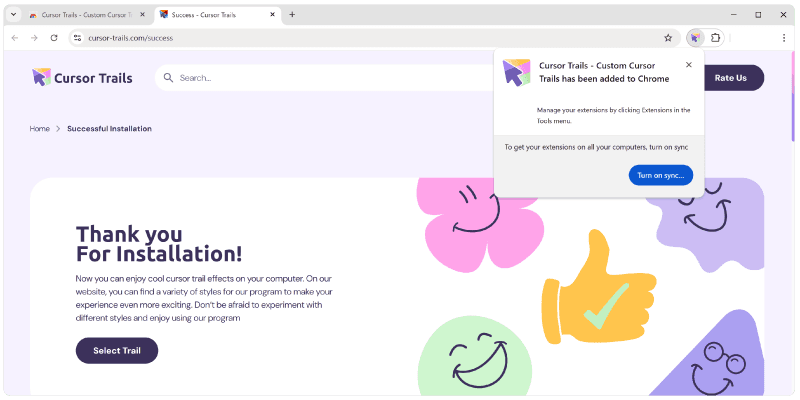Close the extension added popup

pyautogui.click(x=689, y=65)
